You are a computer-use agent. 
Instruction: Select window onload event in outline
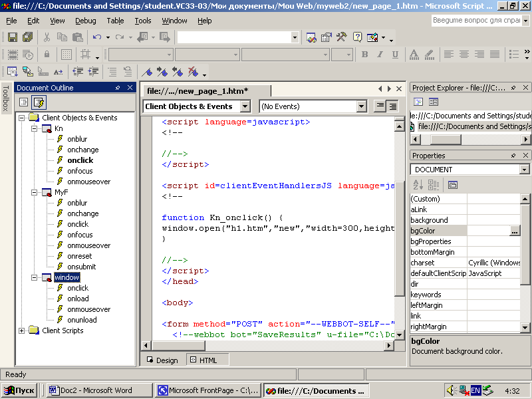[x=78, y=299]
